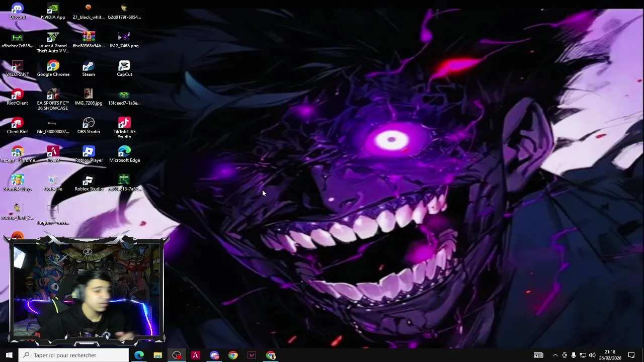The height and width of the screenshot is (362, 644).
Task: Select the Roblox Player shortcut
Action: [89, 155]
